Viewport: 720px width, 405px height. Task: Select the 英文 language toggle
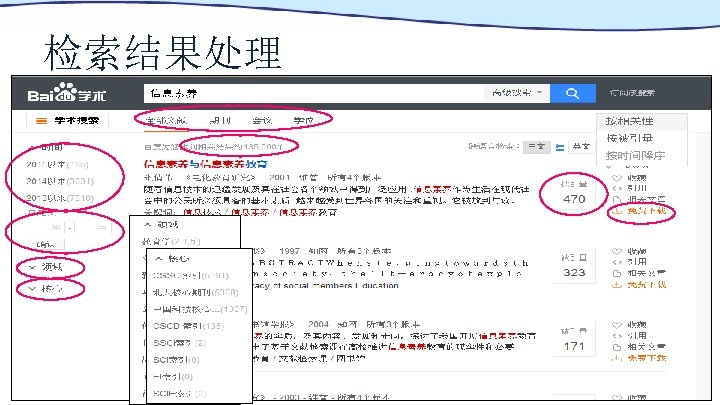coord(581,146)
